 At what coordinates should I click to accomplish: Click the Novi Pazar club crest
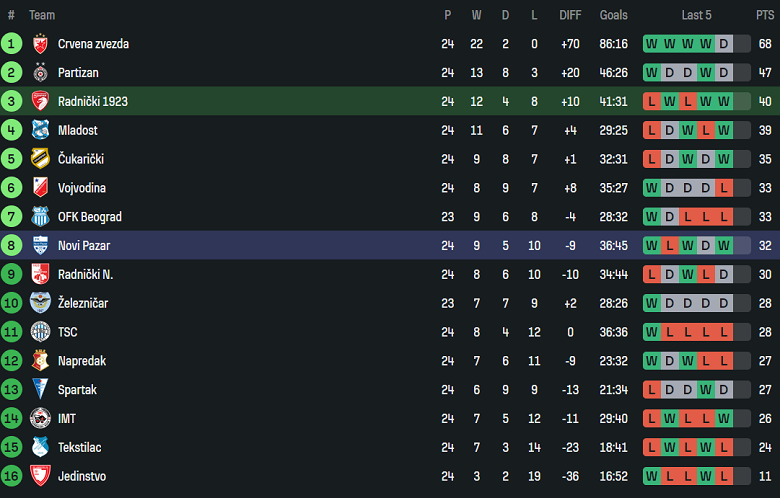(x=40, y=246)
